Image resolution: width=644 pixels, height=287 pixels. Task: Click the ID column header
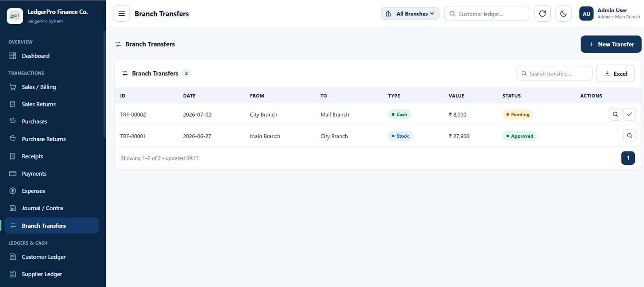(123, 96)
